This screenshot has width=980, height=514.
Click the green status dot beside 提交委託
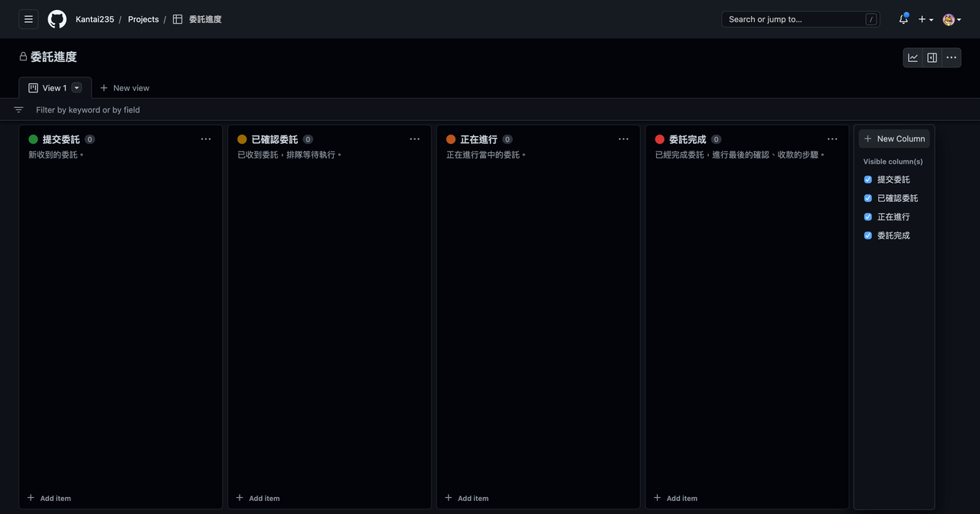click(x=32, y=138)
